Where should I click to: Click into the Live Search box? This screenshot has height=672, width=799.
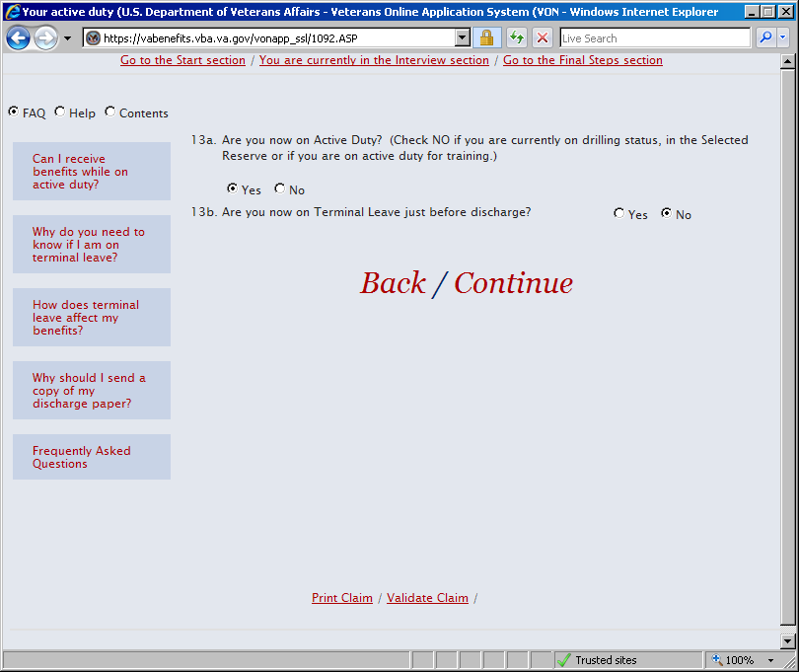[655, 38]
